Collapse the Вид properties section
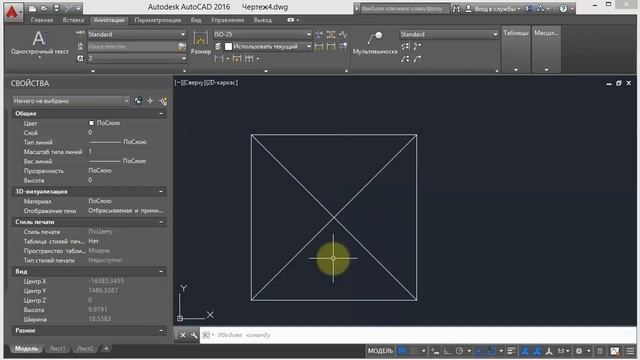 (x=161, y=271)
